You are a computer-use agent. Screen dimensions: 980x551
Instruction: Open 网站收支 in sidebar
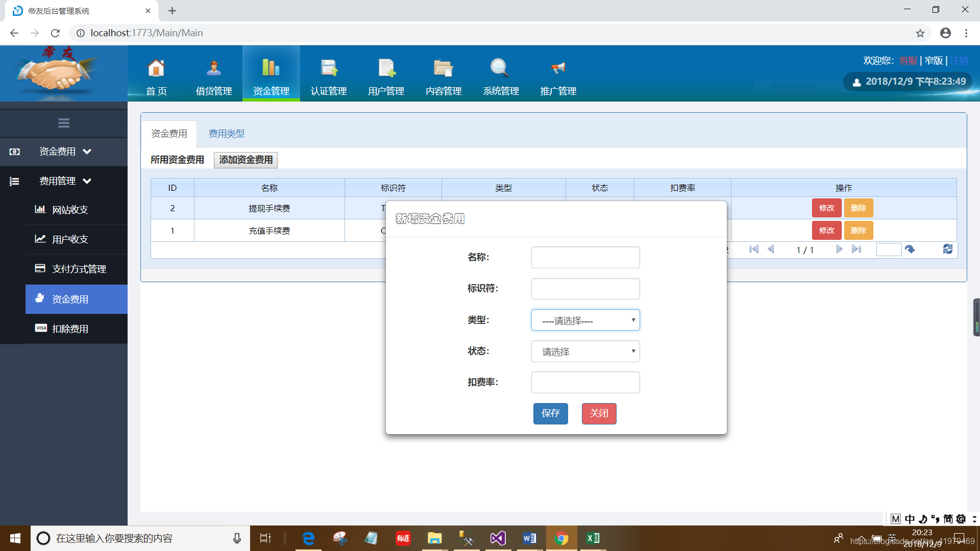pos(77,210)
